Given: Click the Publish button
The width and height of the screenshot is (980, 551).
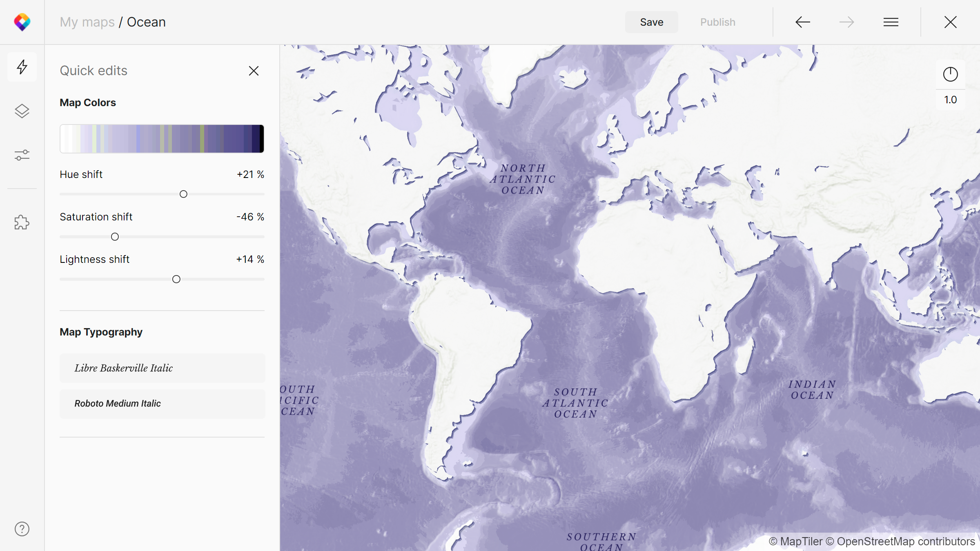Looking at the screenshot, I should (717, 22).
